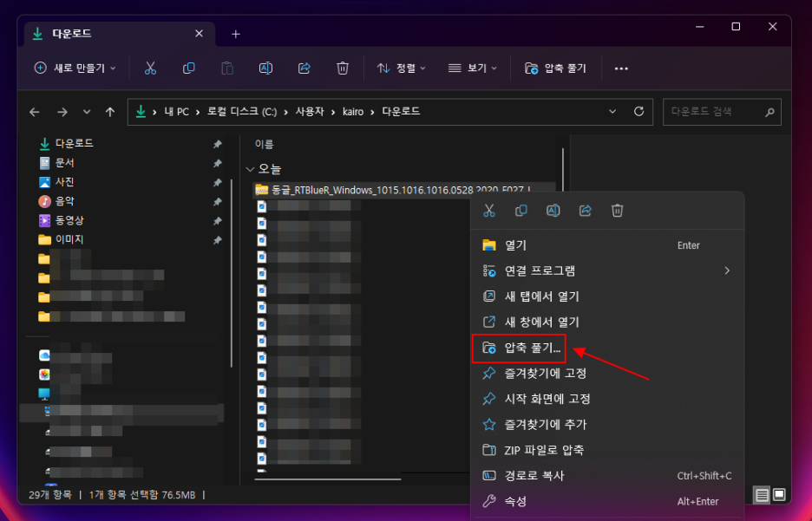The image size is (812, 521).
Task: Click the file list horizontal scrollbar
Action: (x=328, y=479)
